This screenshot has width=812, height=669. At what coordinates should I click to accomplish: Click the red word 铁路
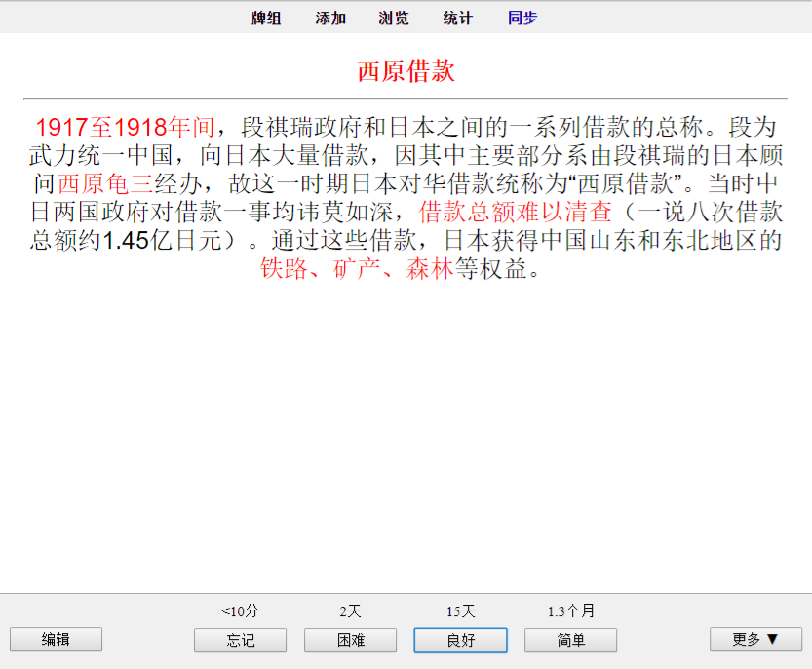[x=284, y=268]
